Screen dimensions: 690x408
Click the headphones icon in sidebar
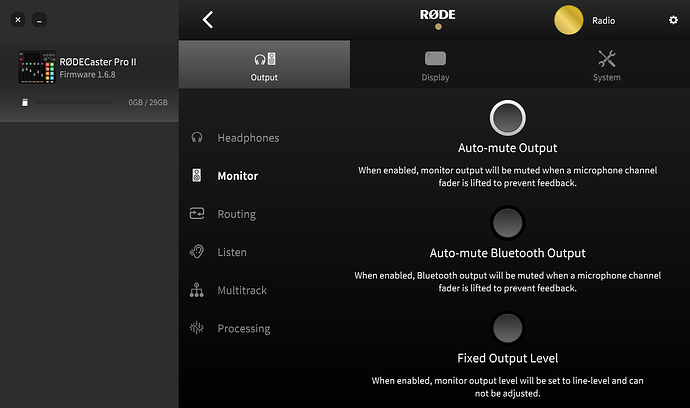pyautogui.click(x=197, y=138)
